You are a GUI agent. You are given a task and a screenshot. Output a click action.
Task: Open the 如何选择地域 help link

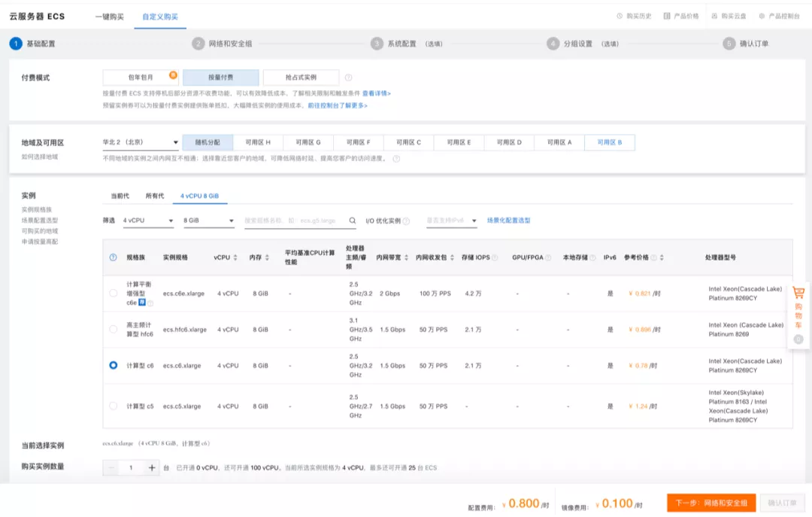(40, 157)
